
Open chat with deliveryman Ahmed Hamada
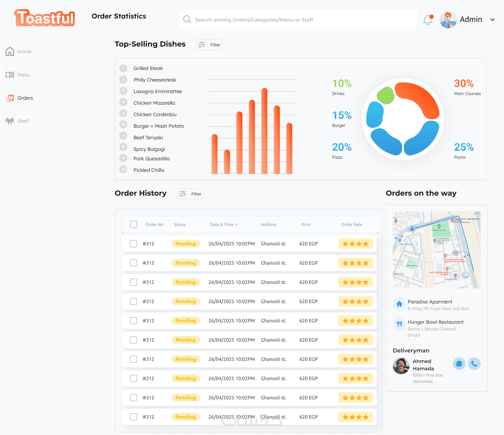[x=459, y=364]
